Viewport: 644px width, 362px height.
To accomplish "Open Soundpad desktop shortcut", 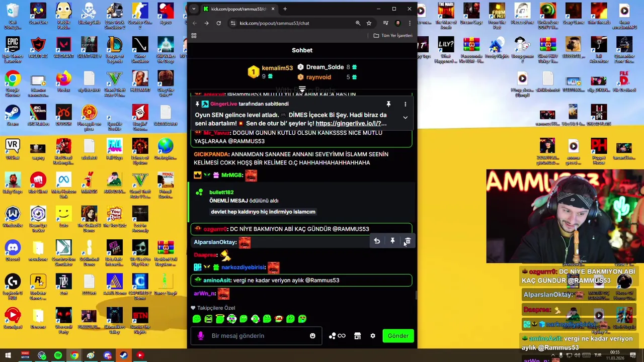I will [13, 318].
